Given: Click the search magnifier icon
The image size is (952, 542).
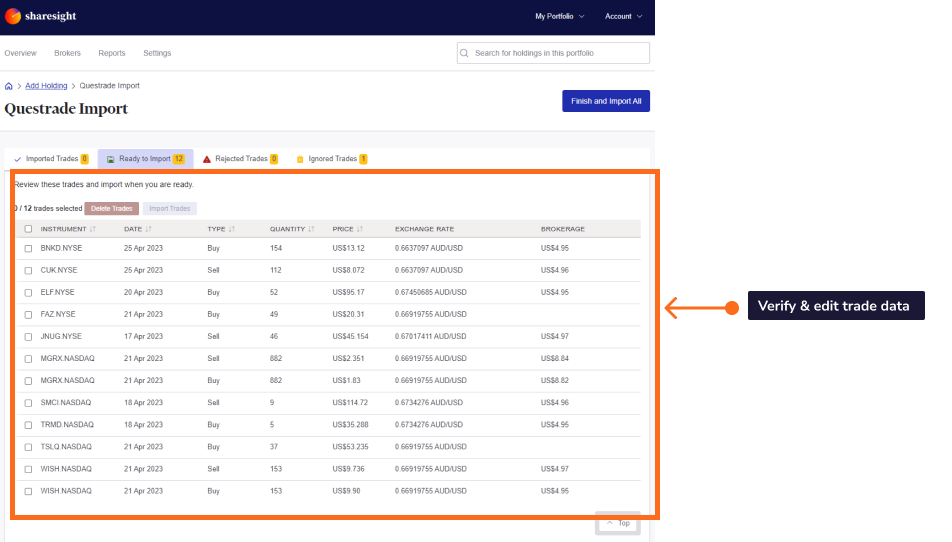Looking at the screenshot, I should [464, 53].
